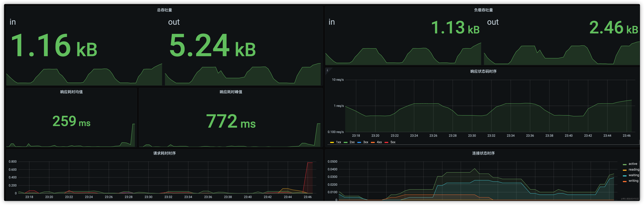This screenshot has height=205, width=644.
Task: Click the 'in' label in 总吞吐量 panel
Action: click(x=13, y=22)
